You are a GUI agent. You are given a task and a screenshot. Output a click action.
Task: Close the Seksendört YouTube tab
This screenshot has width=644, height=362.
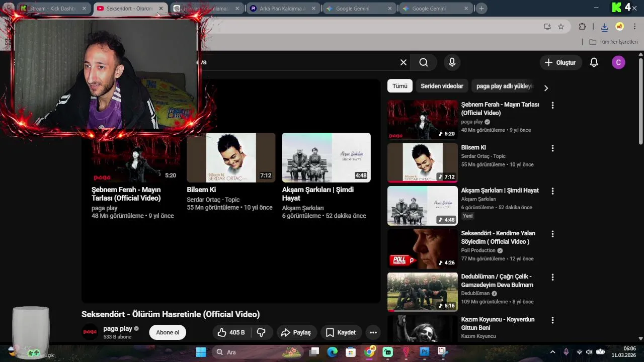161,9
